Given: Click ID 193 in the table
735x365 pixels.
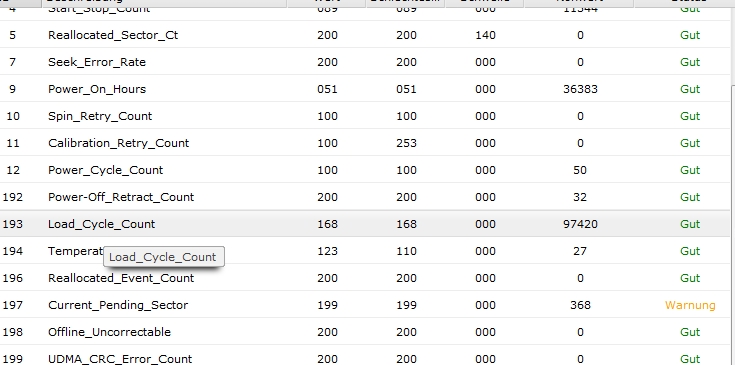Looking at the screenshot, I should [x=13, y=224].
